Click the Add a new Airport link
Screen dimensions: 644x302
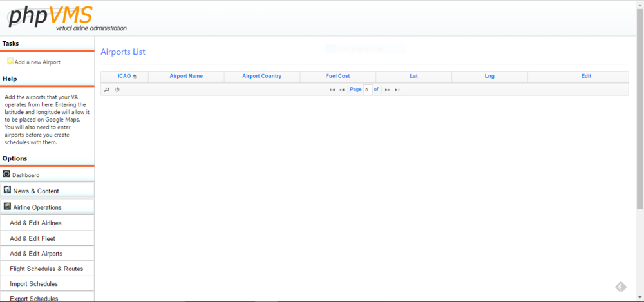37,62
